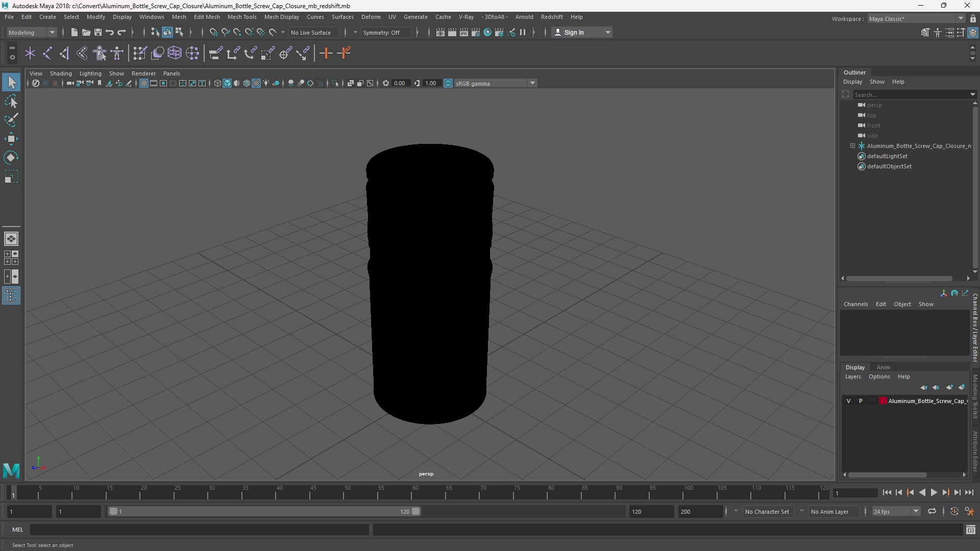Click the four-view pane layout icon
The height and width of the screenshot is (551, 980).
tap(11, 258)
